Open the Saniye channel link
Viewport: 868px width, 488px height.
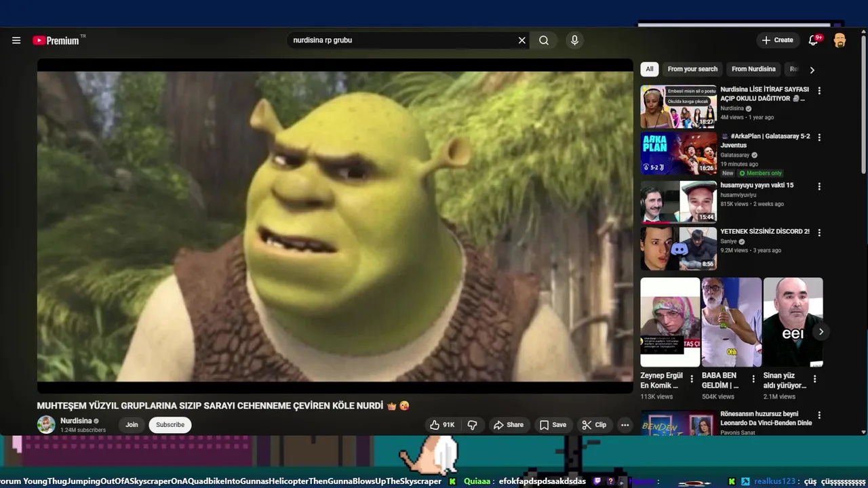pos(729,241)
